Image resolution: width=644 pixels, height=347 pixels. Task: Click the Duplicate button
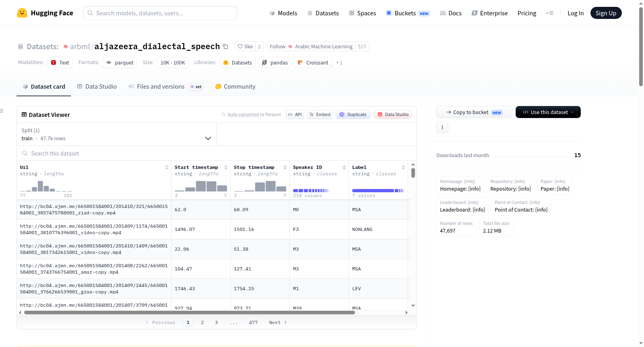point(353,114)
